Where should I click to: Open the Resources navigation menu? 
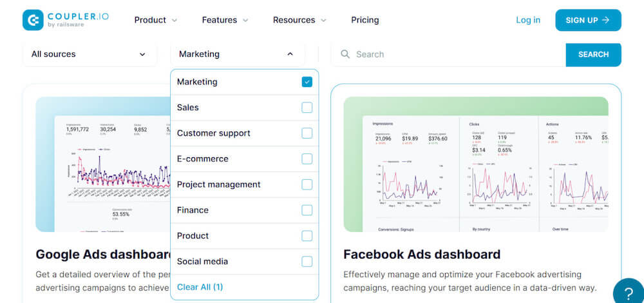pyautogui.click(x=299, y=20)
